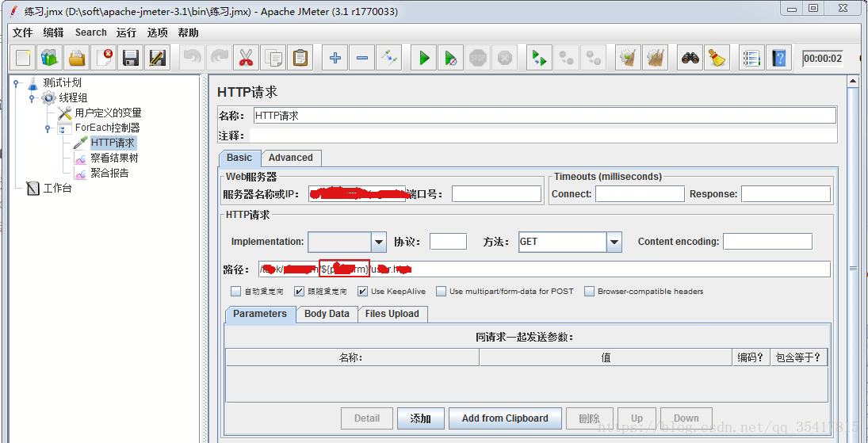Enable Browser-compatible headers checkbox
Screen dimensions: 868x443
click(590, 292)
